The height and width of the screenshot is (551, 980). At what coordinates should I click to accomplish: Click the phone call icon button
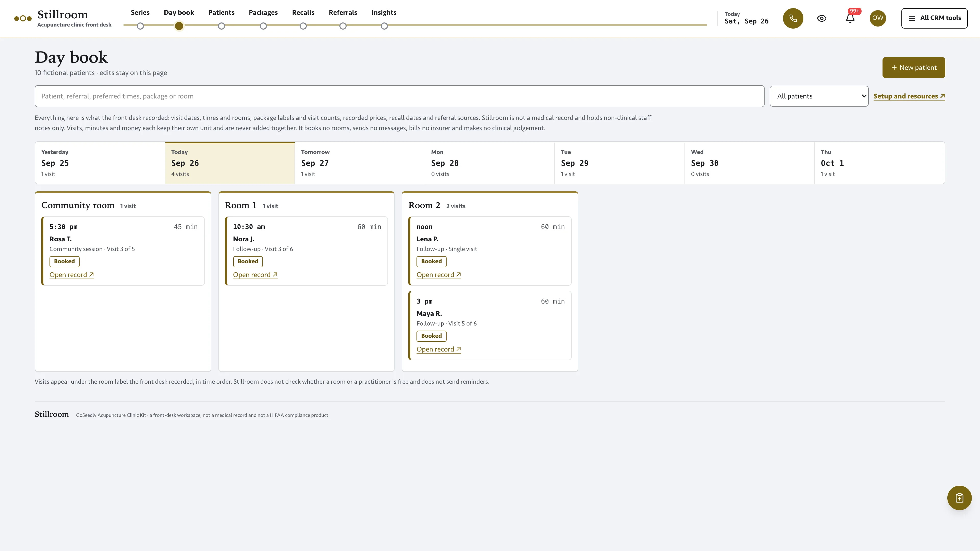[793, 18]
